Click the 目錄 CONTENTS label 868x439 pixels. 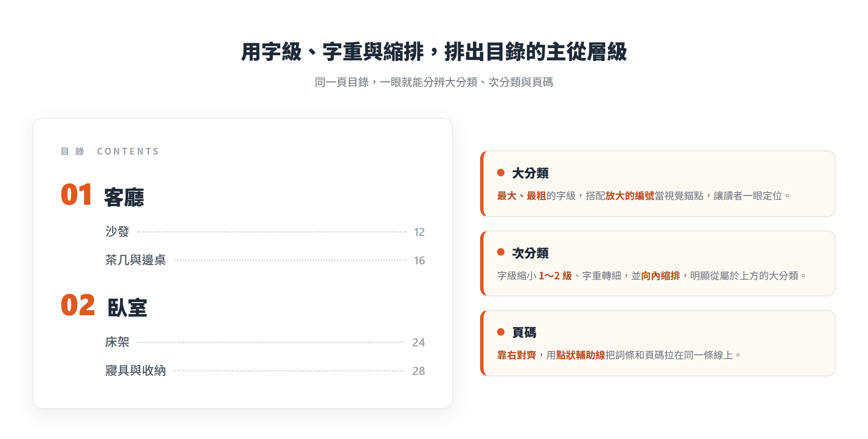click(110, 151)
